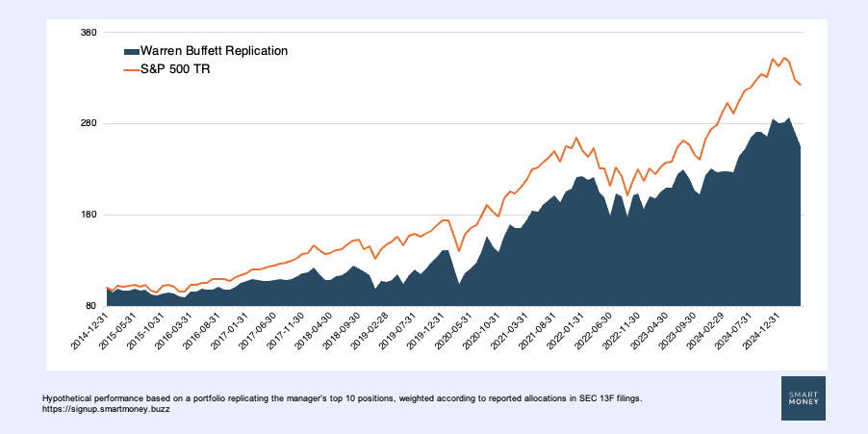
Task: Click the 2017-06-30 date label
Action: (257, 330)
